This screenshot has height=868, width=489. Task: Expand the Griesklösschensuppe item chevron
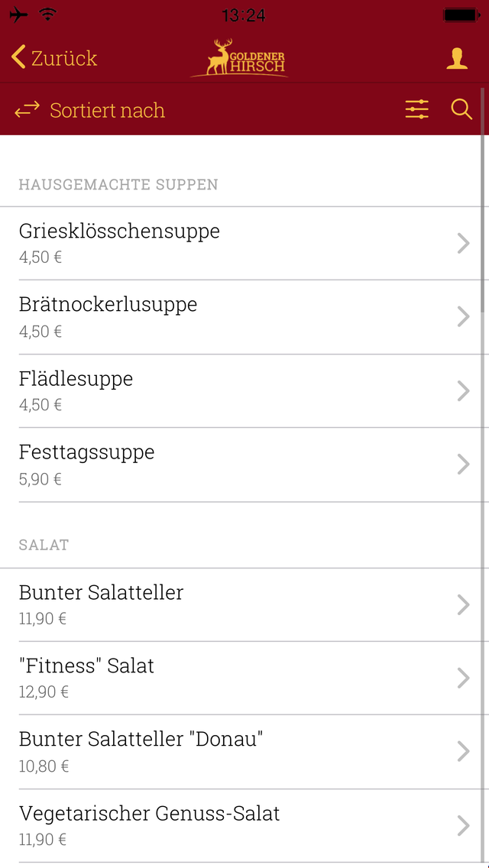(463, 243)
